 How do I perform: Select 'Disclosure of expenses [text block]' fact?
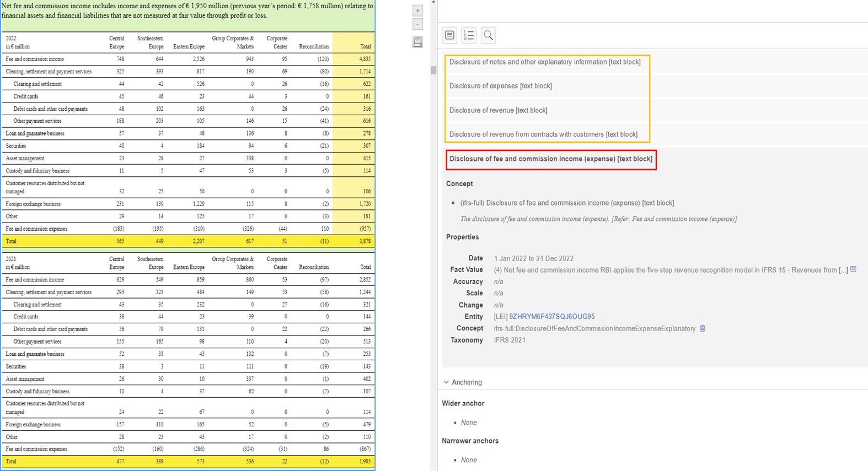[x=500, y=86]
